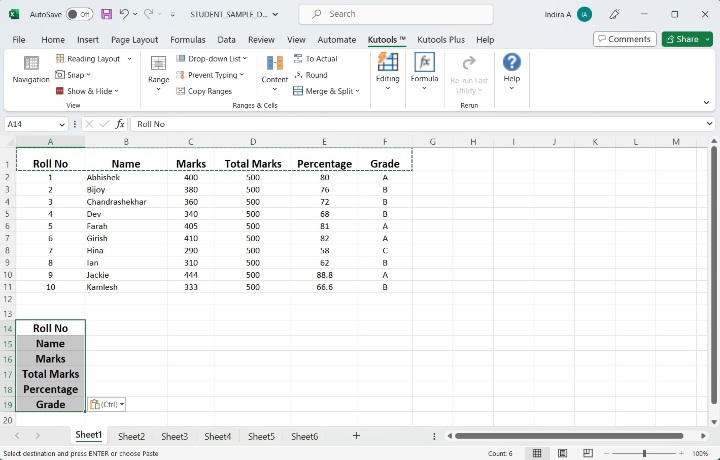Screen dimensions: 720x460
Task: Click the zoom slider in status bar
Action: pos(643,453)
